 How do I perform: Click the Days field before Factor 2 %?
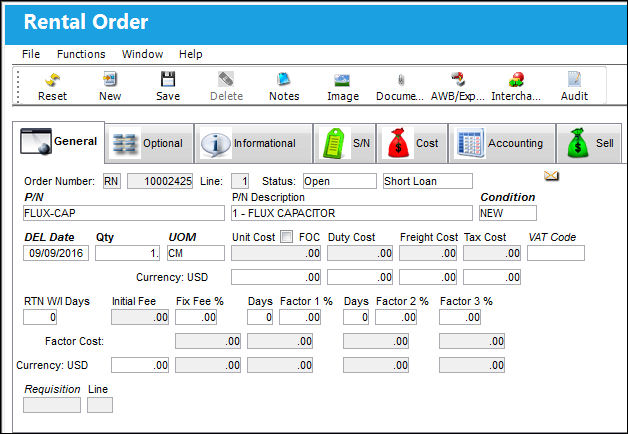tap(356, 317)
